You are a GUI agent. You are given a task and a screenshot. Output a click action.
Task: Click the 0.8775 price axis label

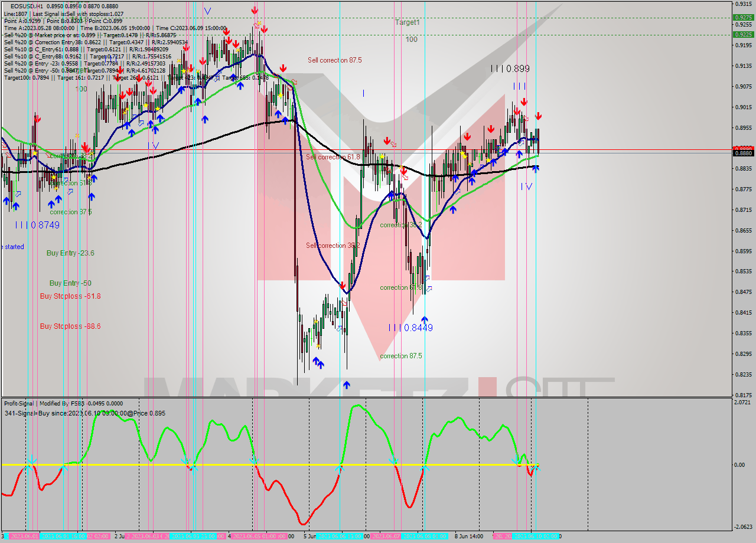pyautogui.click(x=743, y=189)
